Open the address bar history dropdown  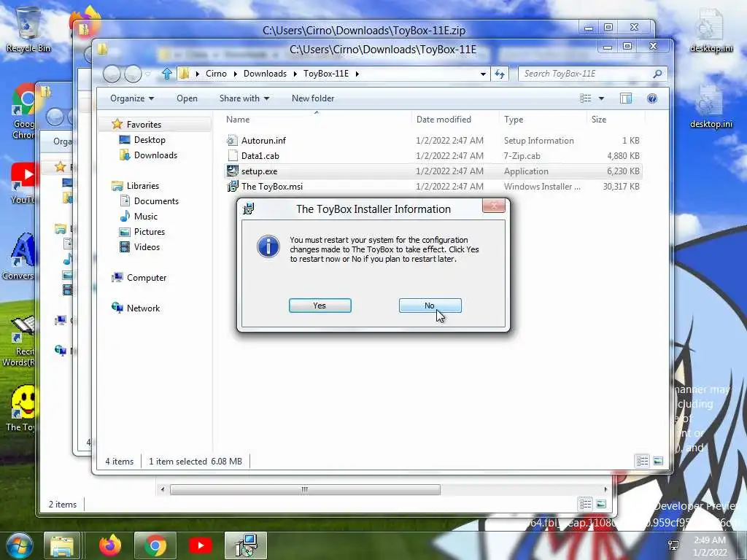(x=483, y=74)
